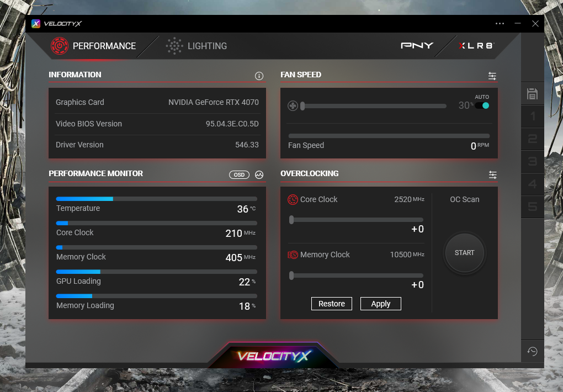This screenshot has height=392, width=563.
Task: Click the 18 % memory loading reading
Action: pos(247,306)
